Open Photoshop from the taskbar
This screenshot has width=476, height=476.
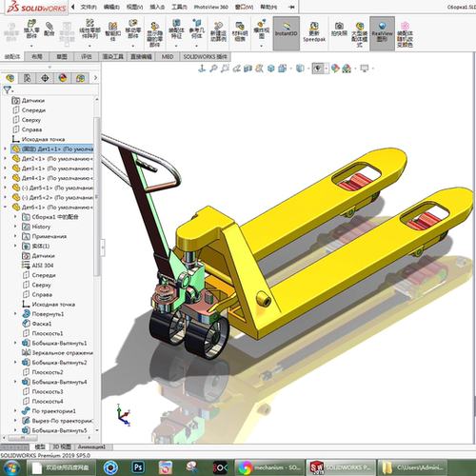tap(138, 467)
